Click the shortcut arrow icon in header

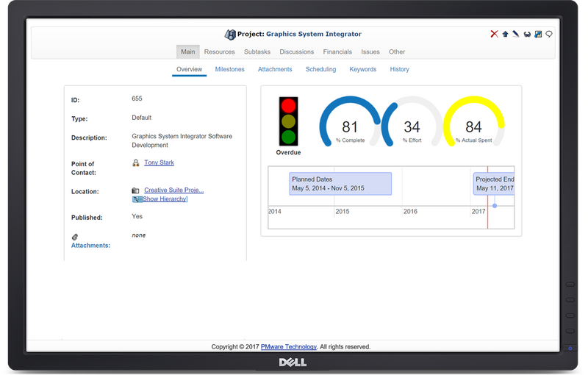(x=538, y=34)
